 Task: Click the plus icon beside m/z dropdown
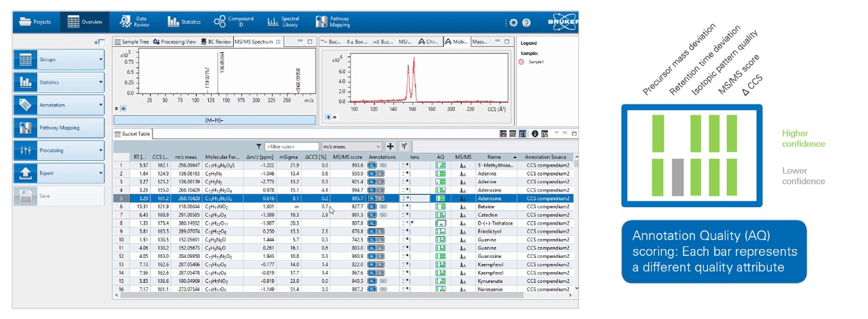[x=391, y=146]
